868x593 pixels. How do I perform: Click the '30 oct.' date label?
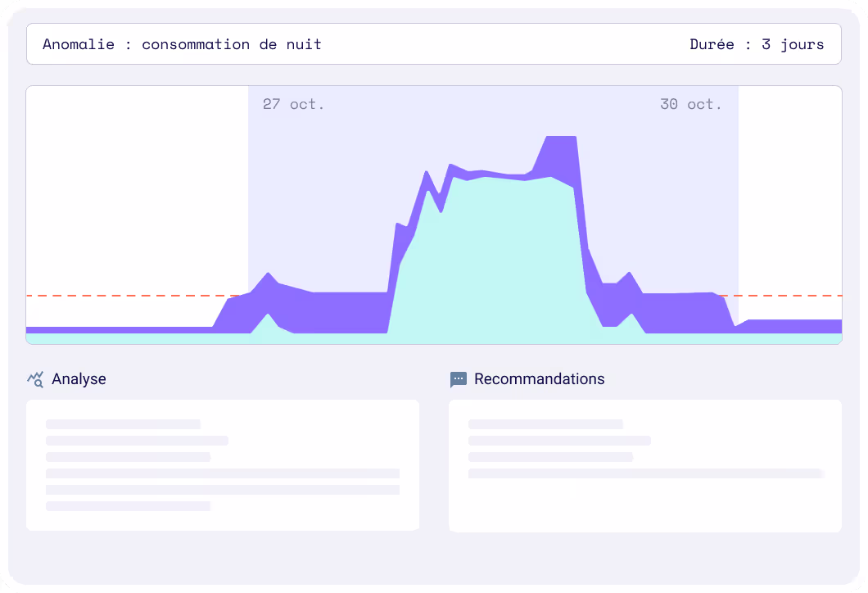tap(691, 104)
